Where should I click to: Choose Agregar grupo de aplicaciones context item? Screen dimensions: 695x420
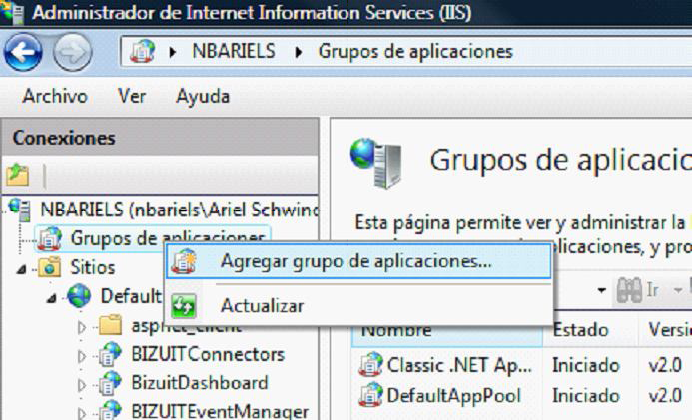(359, 261)
